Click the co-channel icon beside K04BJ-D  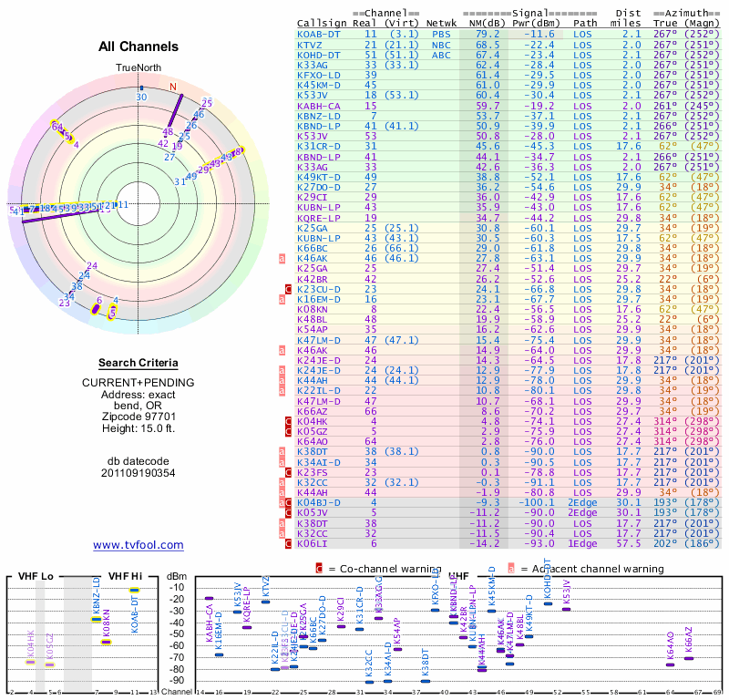pos(288,503)
